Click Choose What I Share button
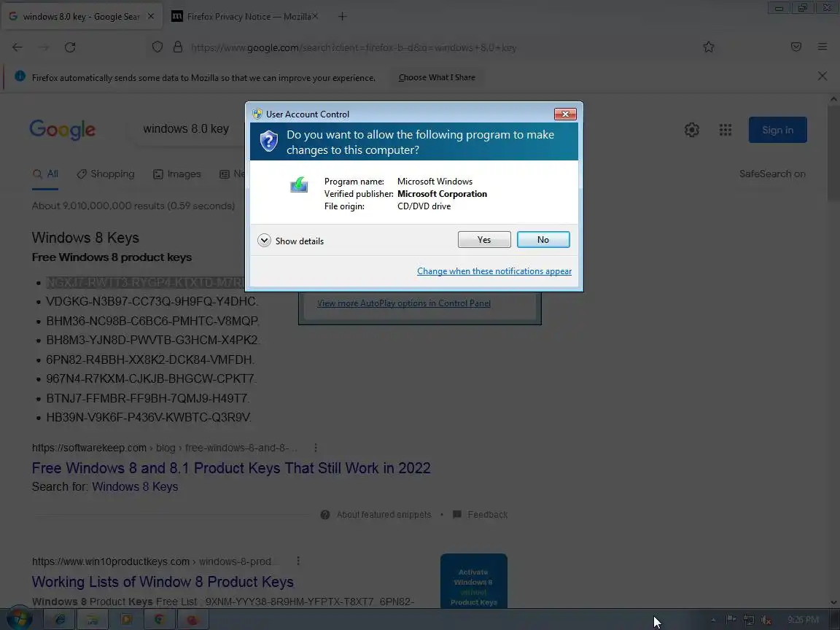 click(437, 77)
